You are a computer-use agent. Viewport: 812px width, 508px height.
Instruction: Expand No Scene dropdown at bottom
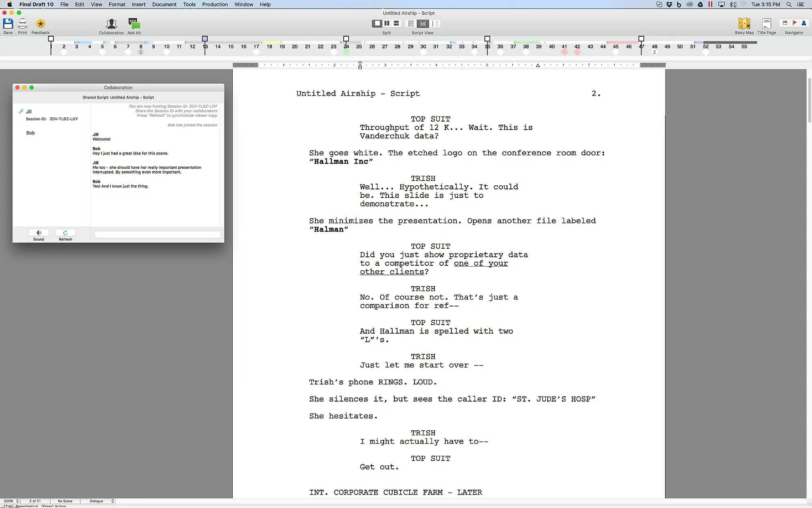(64, 500)
